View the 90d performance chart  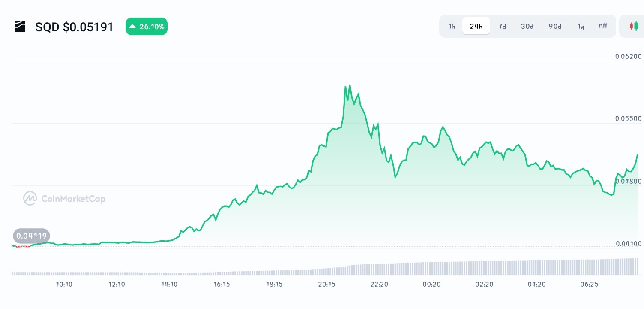tap(555, 26)
